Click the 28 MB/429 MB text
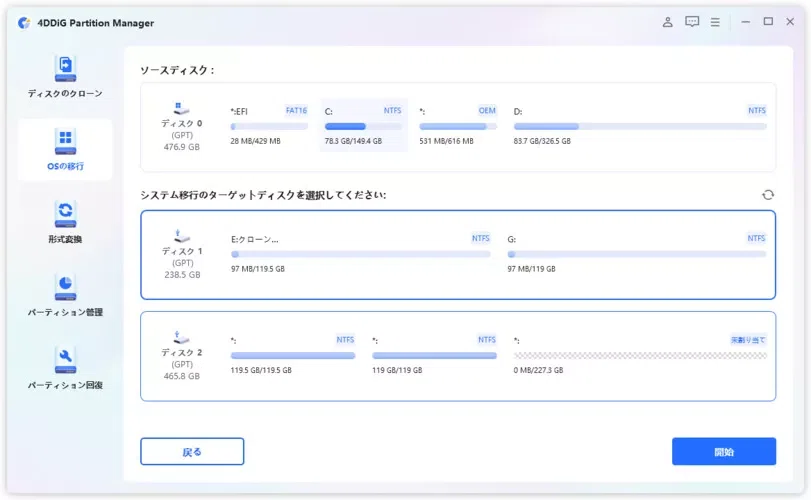This screenshot has height=500, width=811. (256, 141)
